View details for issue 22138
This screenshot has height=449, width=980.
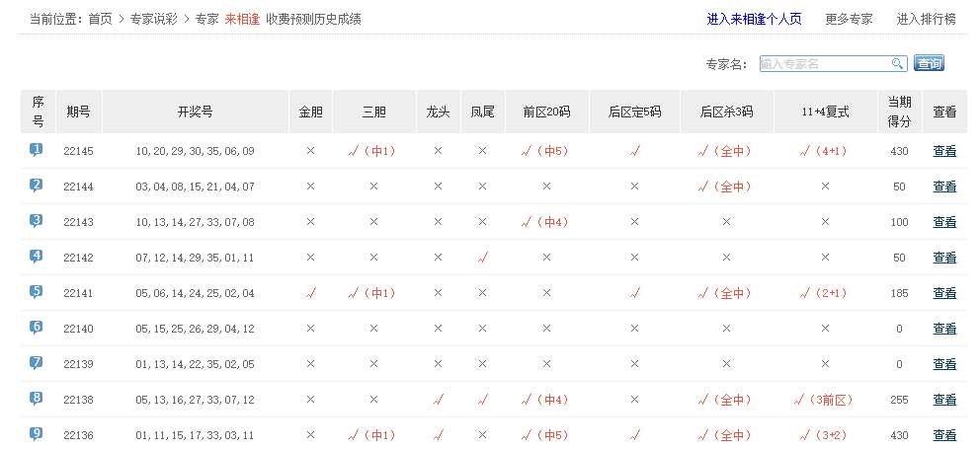click(x=944, y=400)
